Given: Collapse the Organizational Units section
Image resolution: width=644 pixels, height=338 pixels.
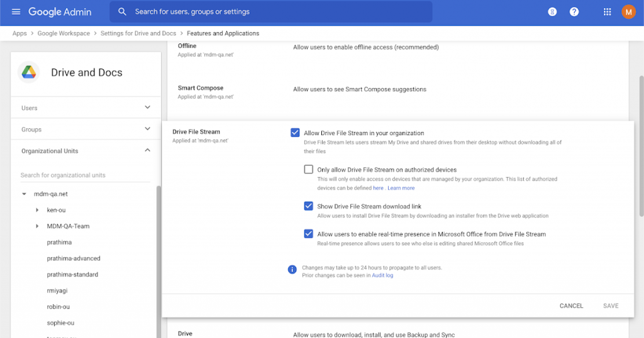Looking at the screenshot, I should click(x=148, y=151).
